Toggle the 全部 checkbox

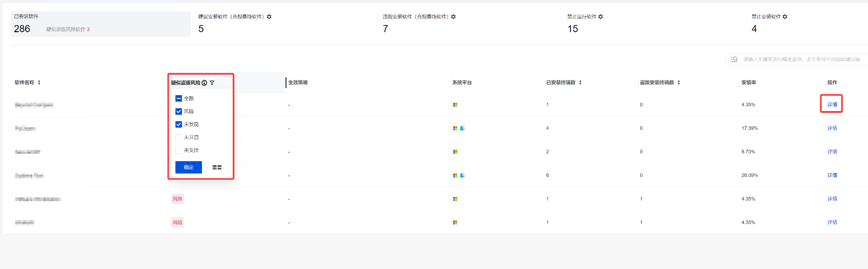(x=179, y=98)
